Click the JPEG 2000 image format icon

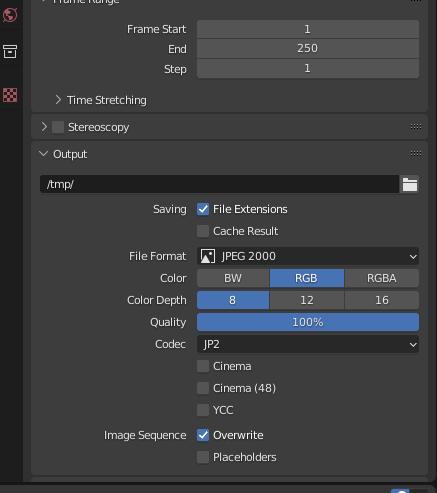click(207, 256)
